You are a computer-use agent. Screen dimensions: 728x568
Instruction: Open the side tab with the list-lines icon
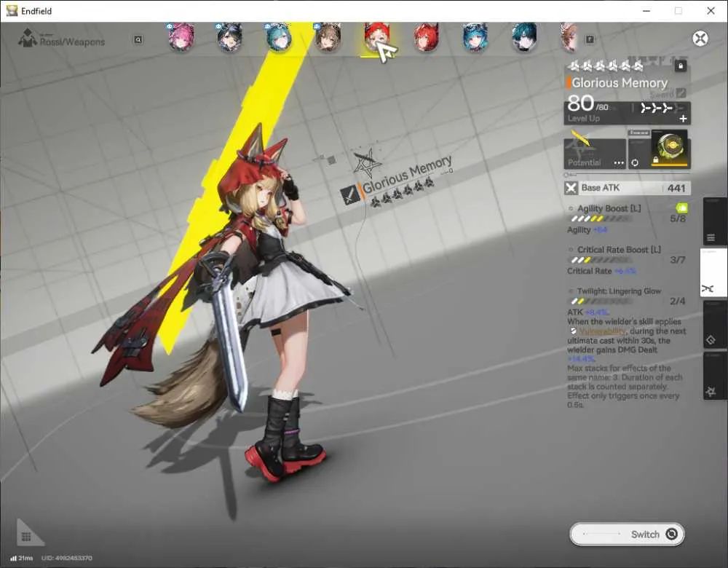pos(714,221)
